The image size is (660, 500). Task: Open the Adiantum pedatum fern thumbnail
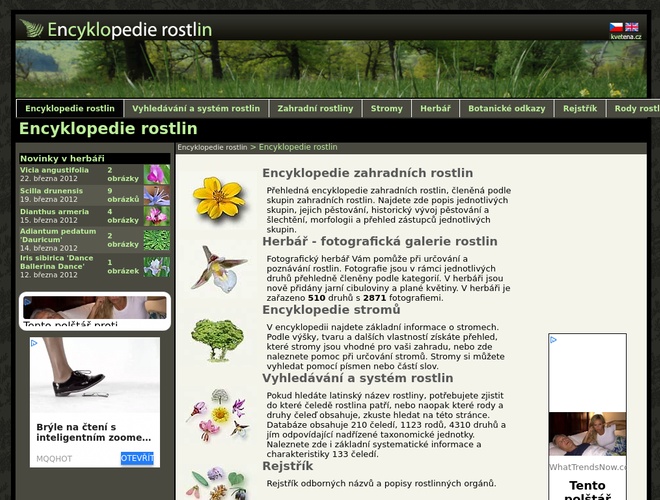(157, 240)
